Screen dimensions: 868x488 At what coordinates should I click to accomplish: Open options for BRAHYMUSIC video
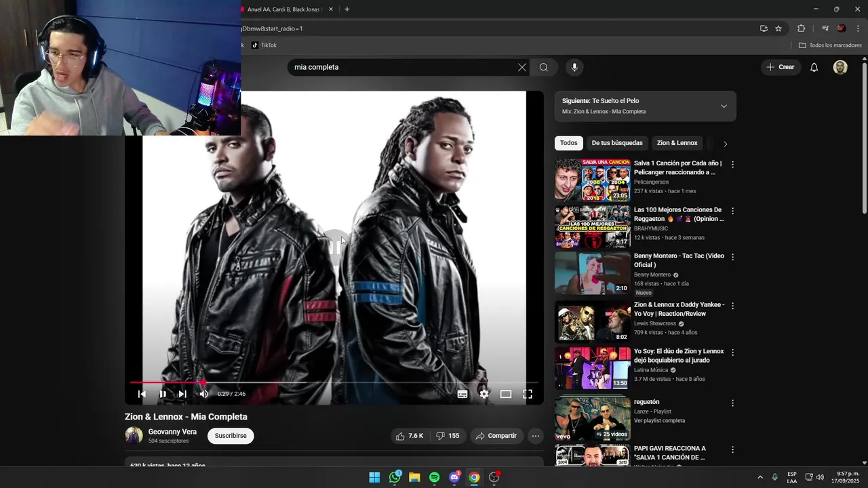pyautogui.click(x=732, y=211)
